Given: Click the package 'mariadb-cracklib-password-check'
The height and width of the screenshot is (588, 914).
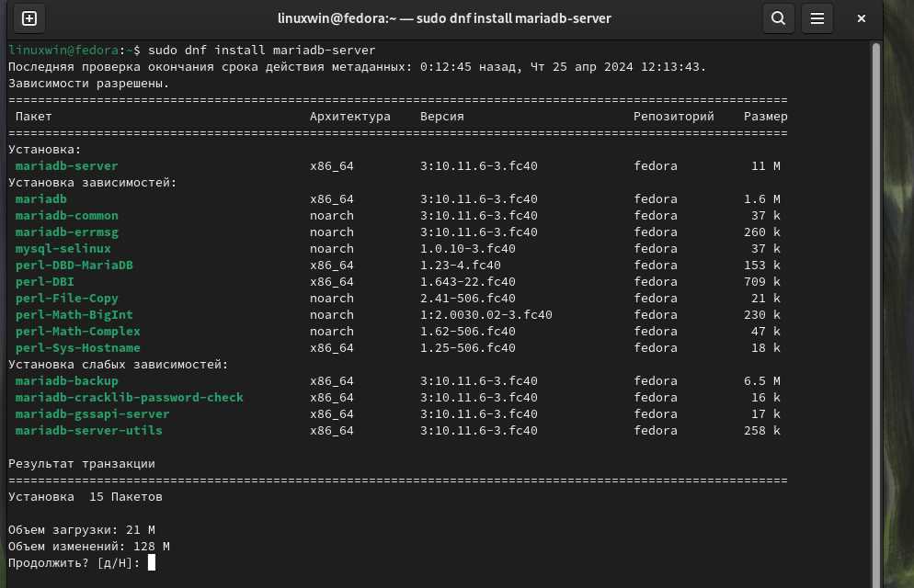Looking at the screenshot, I should [x=129, y=398].
